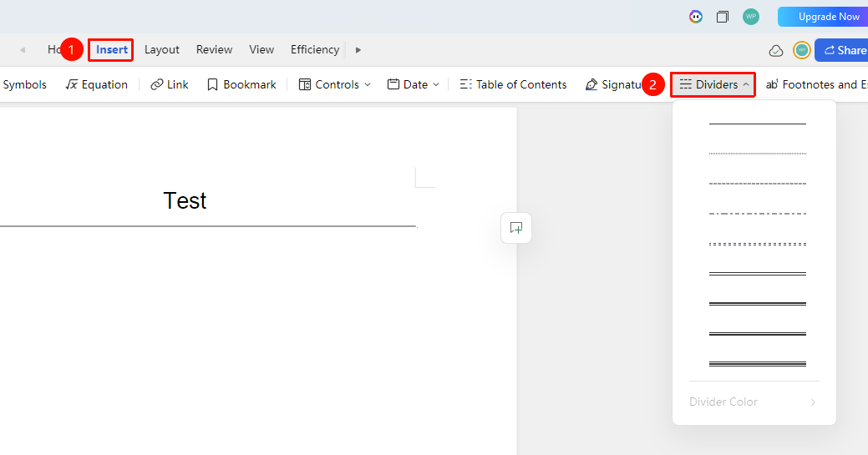Choose the solid thin line divider
This screenshot has height=455, width=868.
(x=757, y=124)
